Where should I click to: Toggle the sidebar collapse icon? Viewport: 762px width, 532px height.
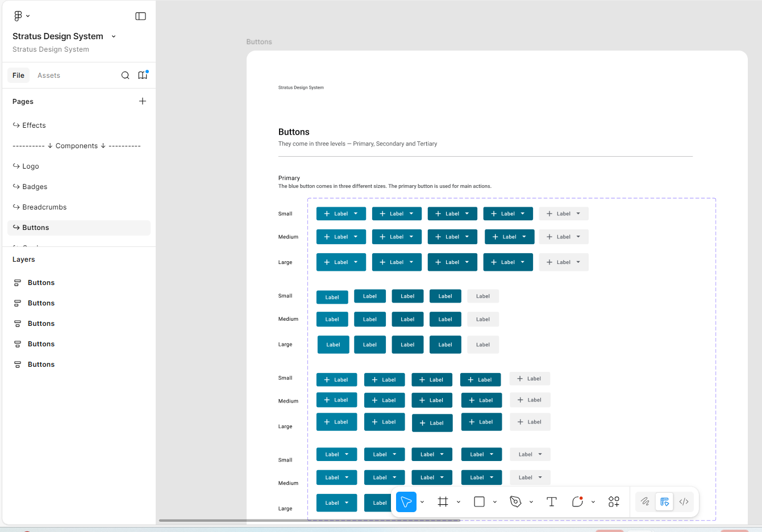click(x=140, y=16)
